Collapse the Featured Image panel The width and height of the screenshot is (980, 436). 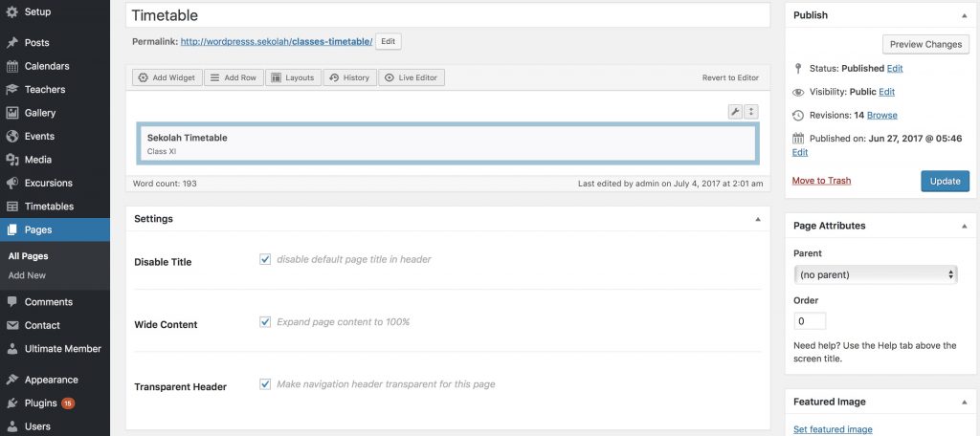[965, 403]
